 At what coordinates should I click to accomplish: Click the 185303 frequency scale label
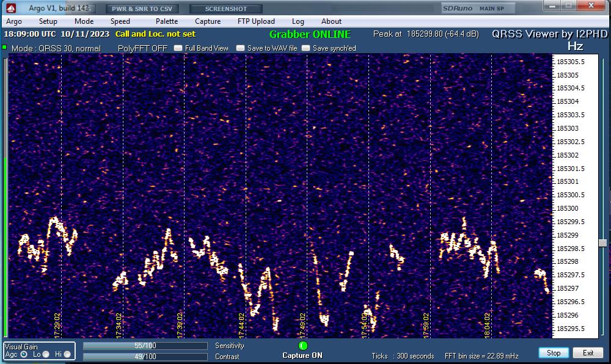(568, 128)
